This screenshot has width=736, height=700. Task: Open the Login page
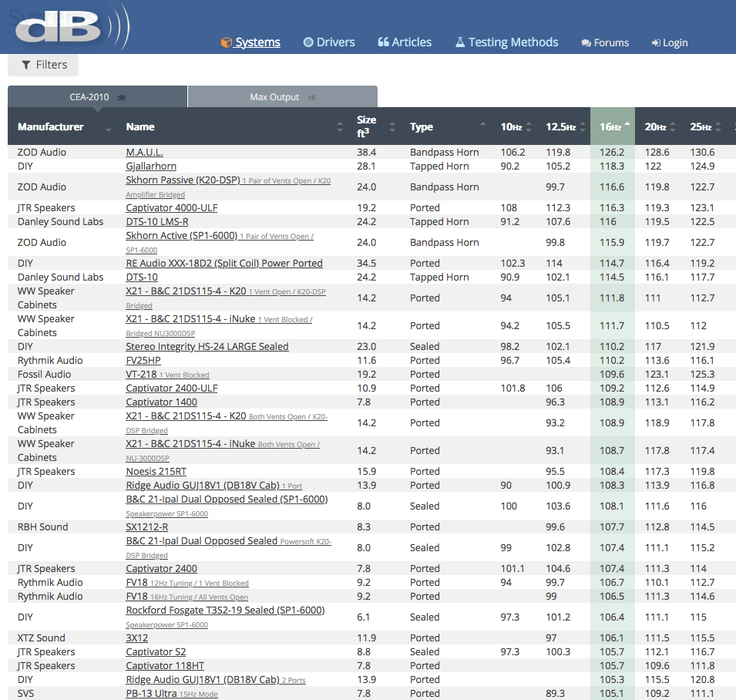tap(675, 42)
